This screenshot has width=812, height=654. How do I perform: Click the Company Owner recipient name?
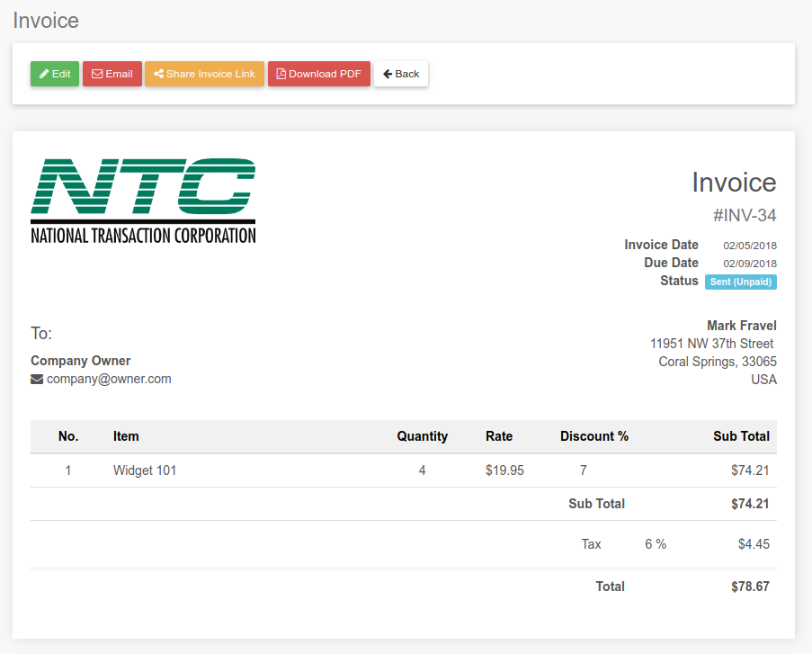[x=81, y=361]
